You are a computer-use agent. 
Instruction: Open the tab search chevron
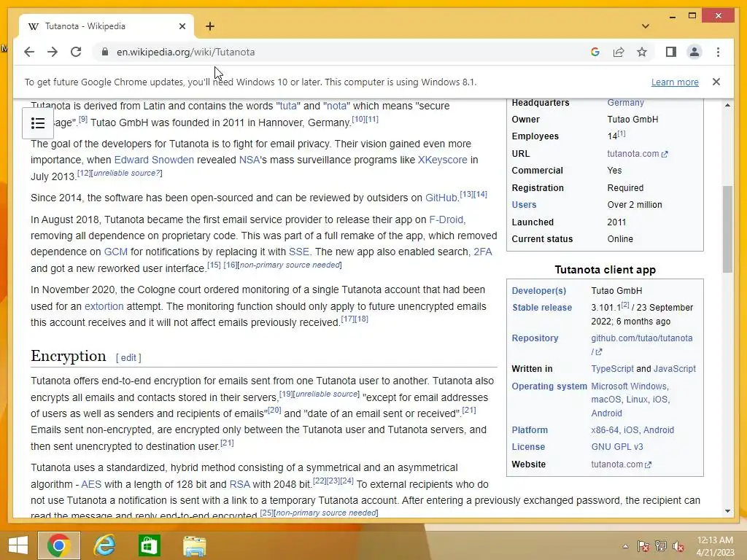pyautogui.click(x=645, y=26)
